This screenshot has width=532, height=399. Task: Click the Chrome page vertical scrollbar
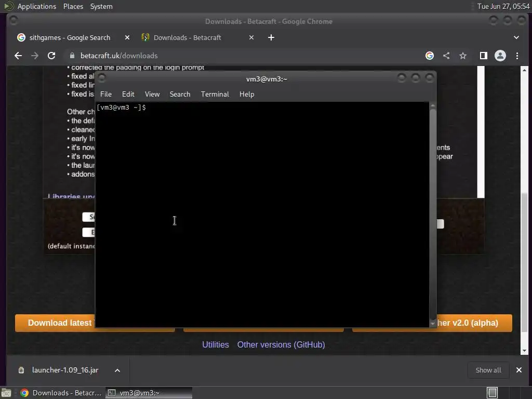click(525, 263)
